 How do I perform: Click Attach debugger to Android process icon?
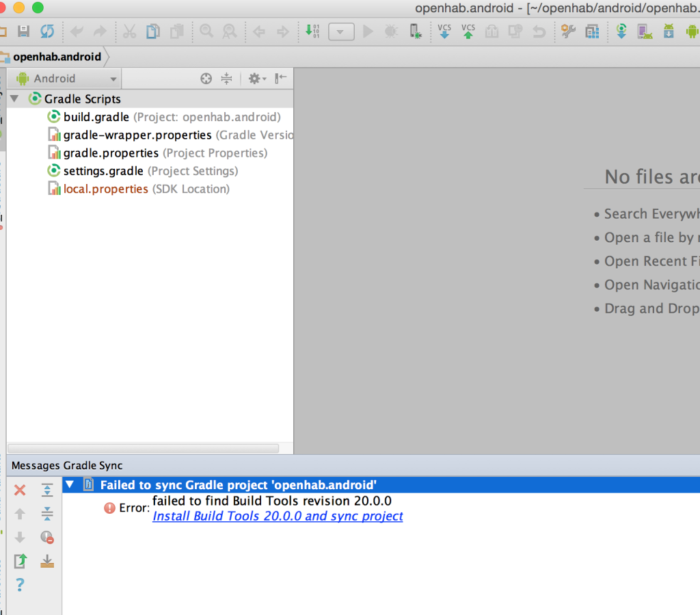click(415, 31)
